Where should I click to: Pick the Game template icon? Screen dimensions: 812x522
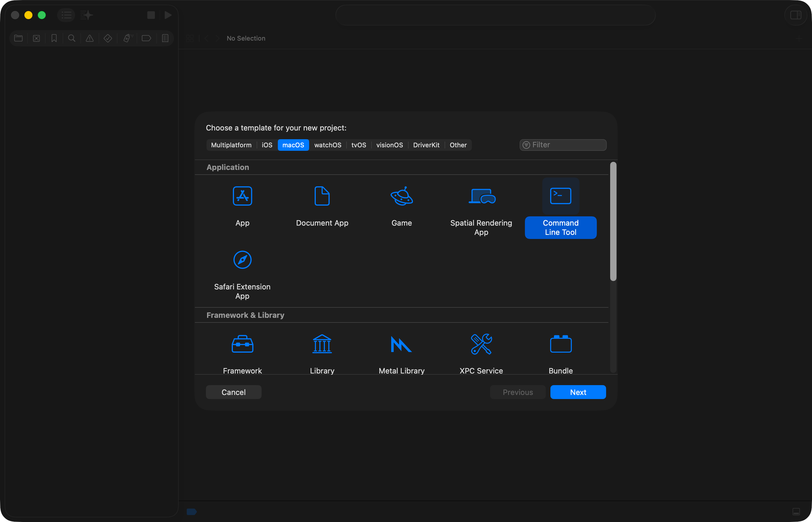click(x=402, y=196)
